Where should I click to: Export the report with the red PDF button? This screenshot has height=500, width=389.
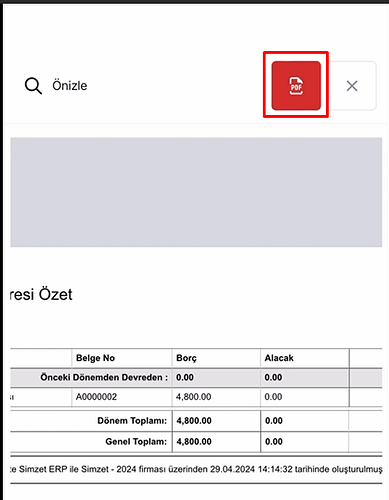tap(296, 85)
